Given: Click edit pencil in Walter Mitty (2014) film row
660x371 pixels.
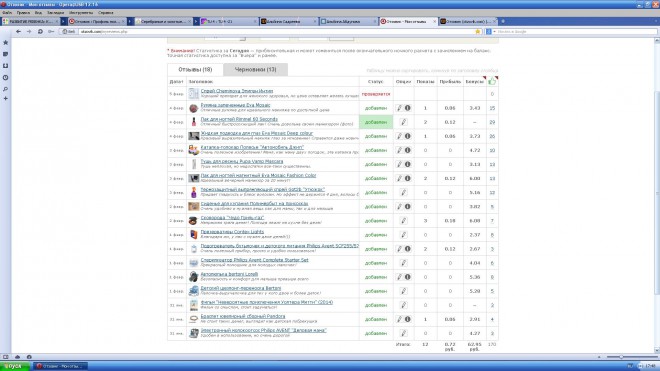Looking at the screenshot, I should tap(403, 305).
